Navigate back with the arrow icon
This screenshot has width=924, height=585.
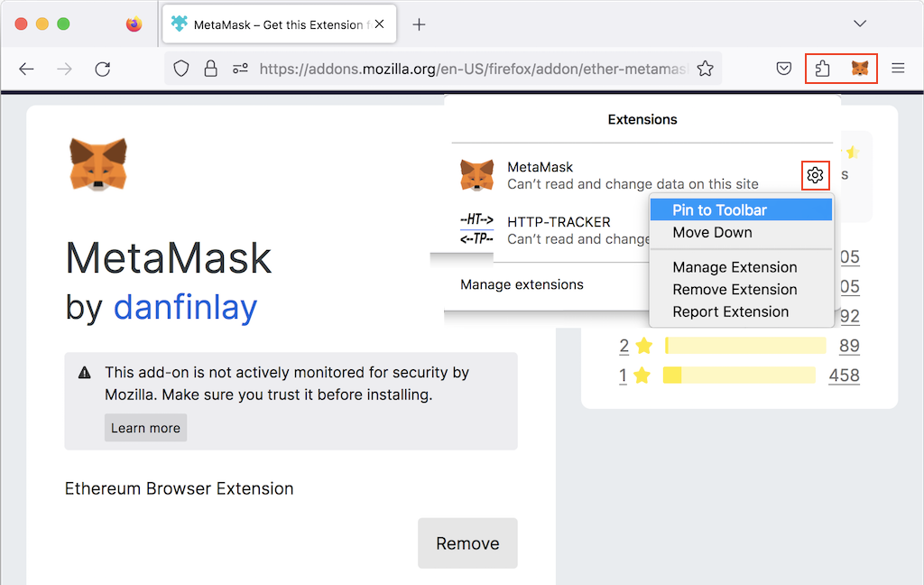click(26, 68)
